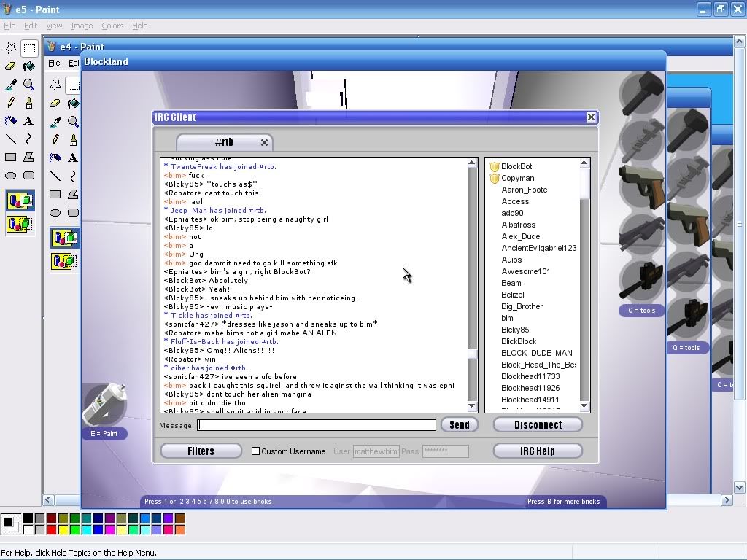Select the Free-Form Select tool in e5 Paint
The width and height of the screenshot is (747, 560).
(10, 48)
